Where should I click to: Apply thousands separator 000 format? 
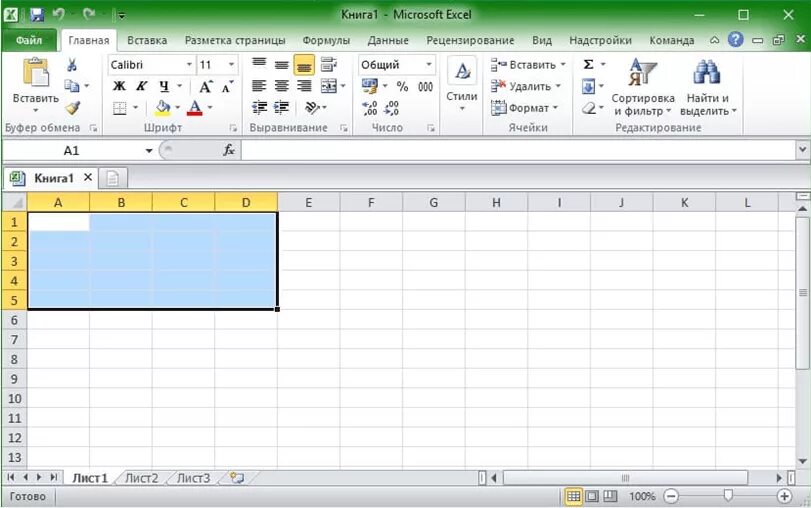425,86
